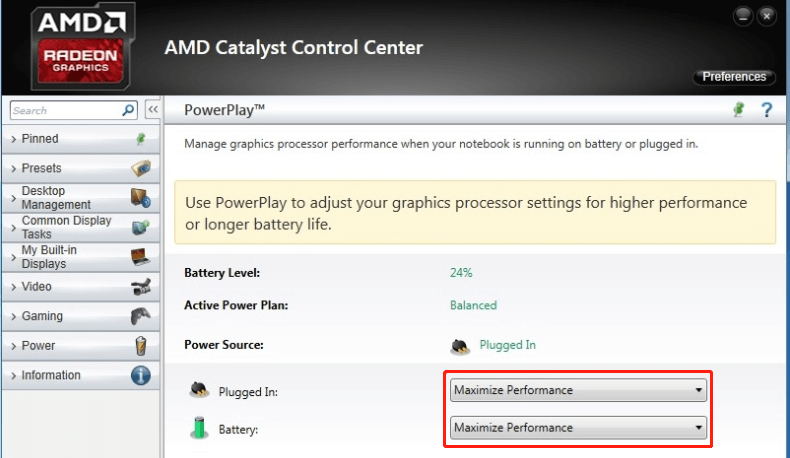Click the laptop icon for My Built-in Displays
The width and height of the screenshot is (790, 458).
pyautogui.click(x=141, y=257)
